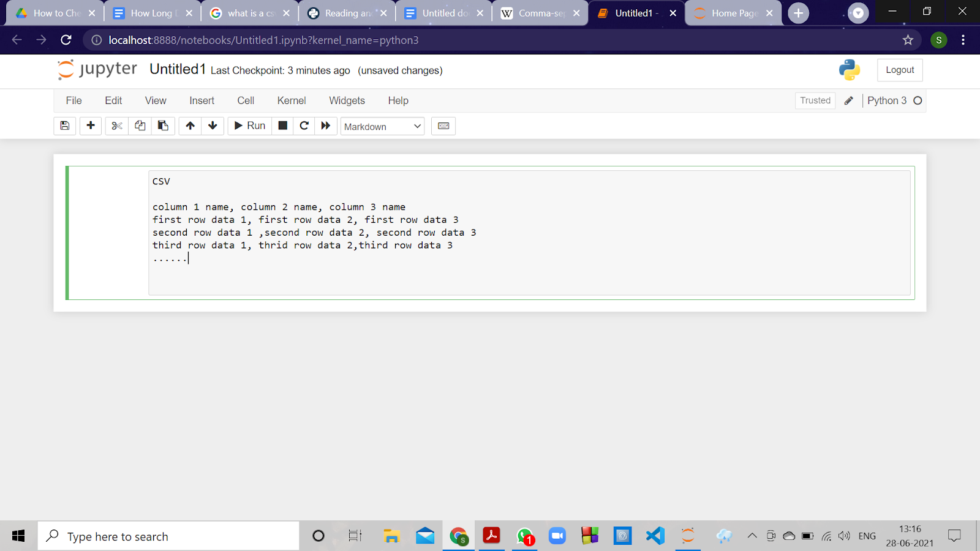This screenshot has width=980, height=551.
Task: Move selected cell up arrow
Action: (190, 126)
